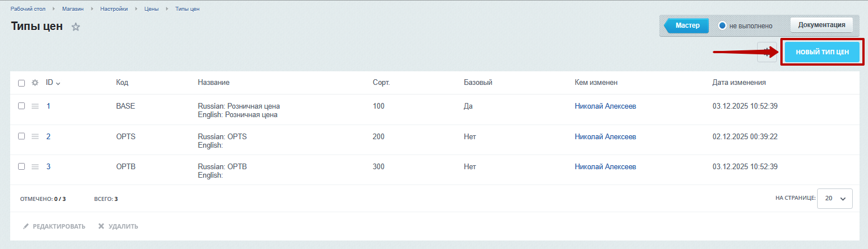Click the settings gear beside New Price Type button
Screen dimensions: 868x249
(767, 51)
